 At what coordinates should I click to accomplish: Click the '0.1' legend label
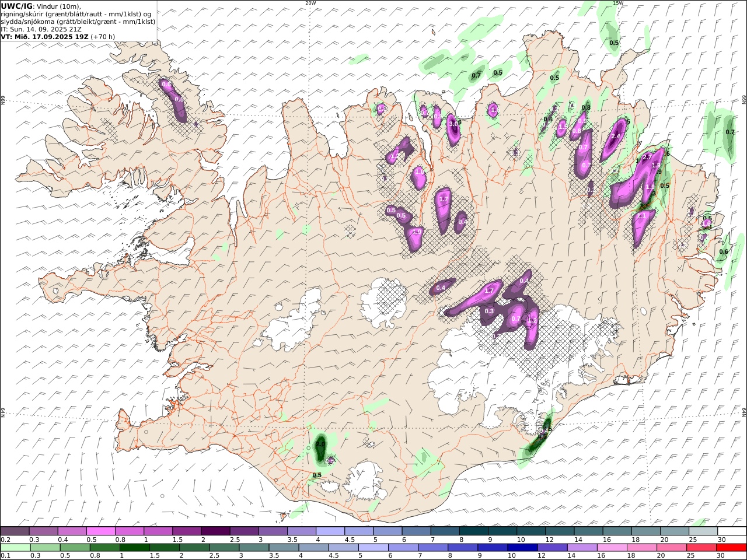click(5, 556)
